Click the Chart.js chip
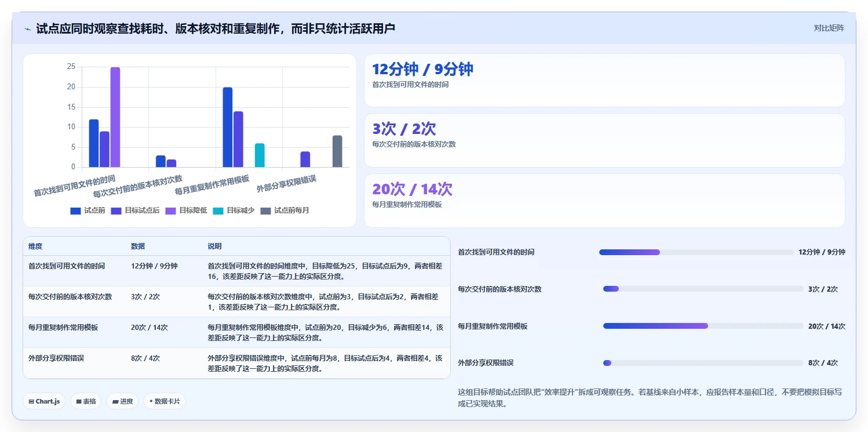Image resolution: width=868 pixels, height=432 pixels. pyautogui.click(x=44, y=401)
